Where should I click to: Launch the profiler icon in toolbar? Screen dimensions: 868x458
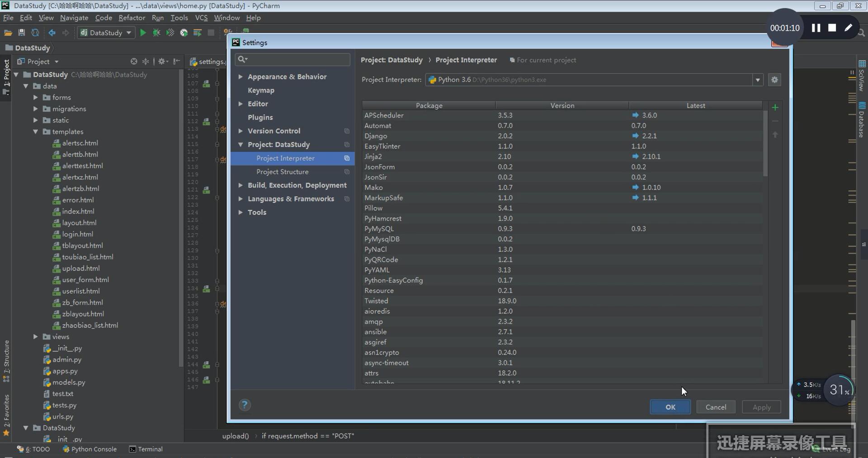(184, 33)
